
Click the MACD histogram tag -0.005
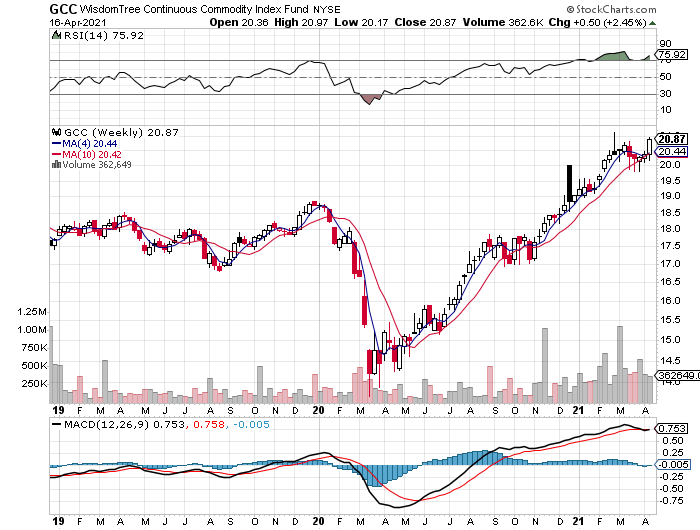[673, 465]
